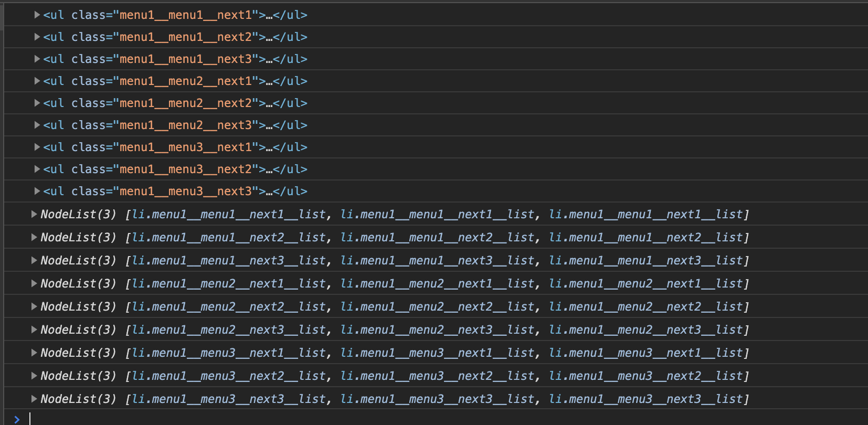Click third li.menu1__menu2__next3__list entry

point(646,330)
